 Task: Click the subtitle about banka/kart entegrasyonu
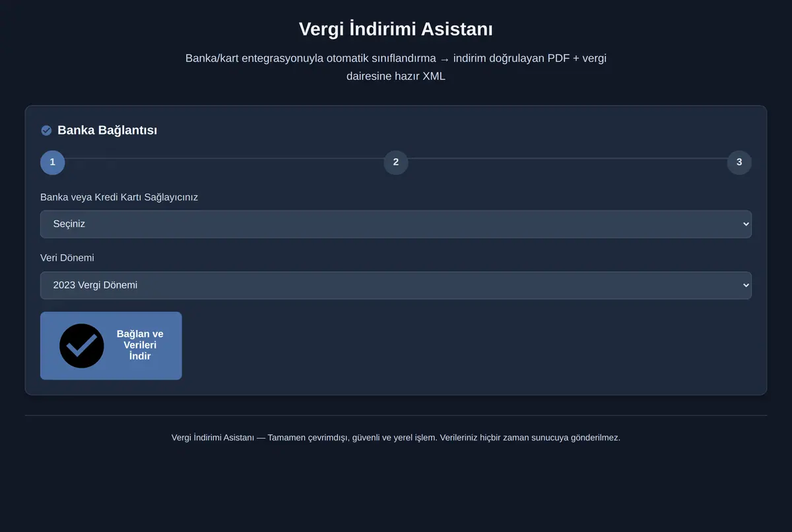[x=396, y=67]
